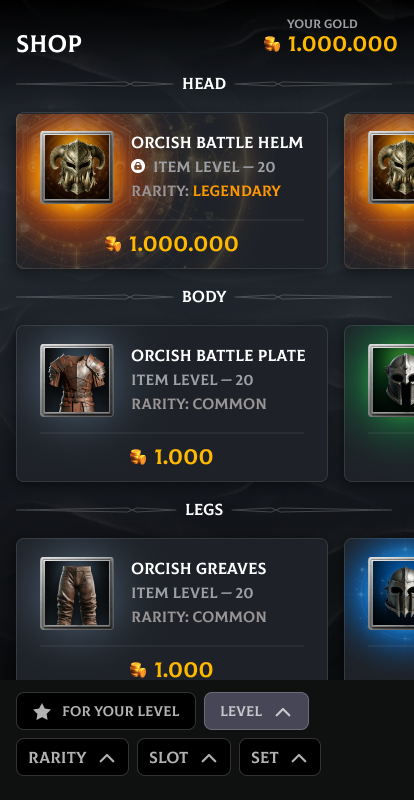This screenshot has width=414, height=800.
Task: Click the blue-background helmet icon in Legs row
Action: 392,593
